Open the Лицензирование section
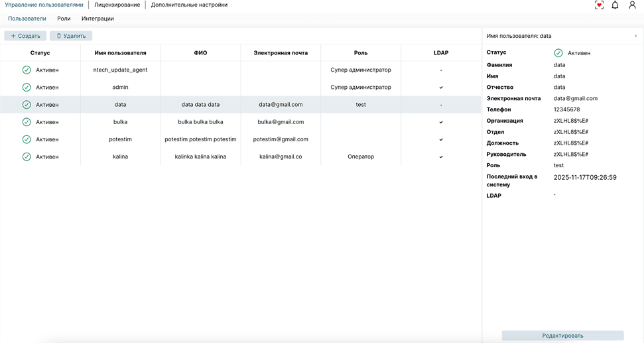This screenshot has height=343, width=644. tap(117, 5)
